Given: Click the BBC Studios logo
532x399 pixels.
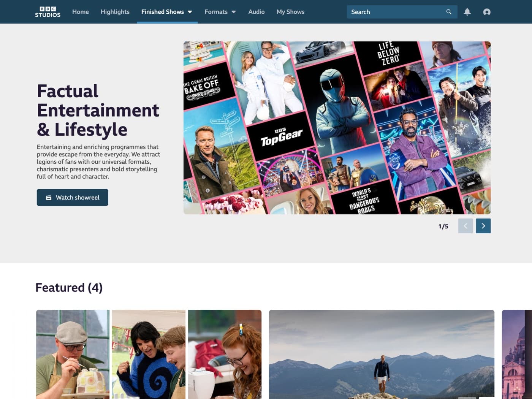Looking at the screenshot, I should click(x=47, y=12).
